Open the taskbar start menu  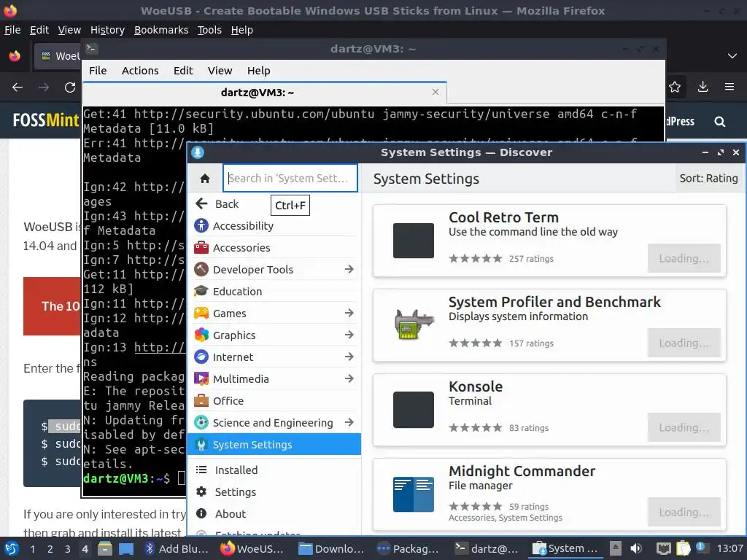click(12, 548)
